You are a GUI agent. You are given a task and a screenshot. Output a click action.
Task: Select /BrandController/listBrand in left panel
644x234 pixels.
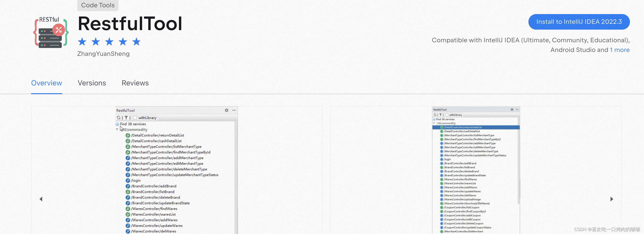(x=153, y=192)
